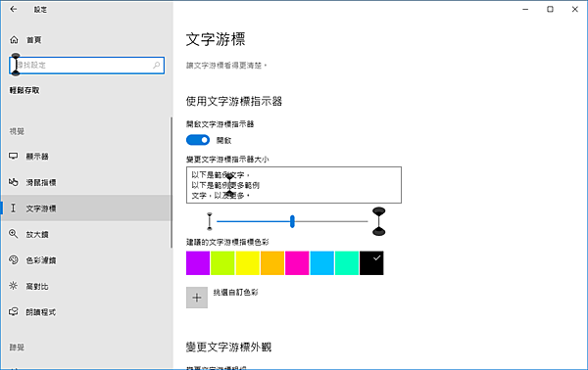Open the color filters (色彩濾鏡) palette icon
Image resolution: width=588 pixels, height=370 pixels.
click(14, 260)
